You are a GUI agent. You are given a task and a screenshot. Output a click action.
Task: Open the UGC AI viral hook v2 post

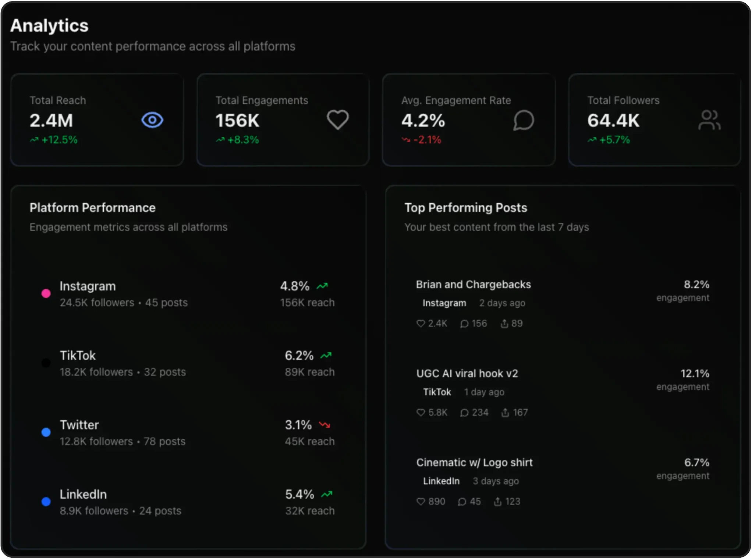pyautogui.click(x=467, y=374)
